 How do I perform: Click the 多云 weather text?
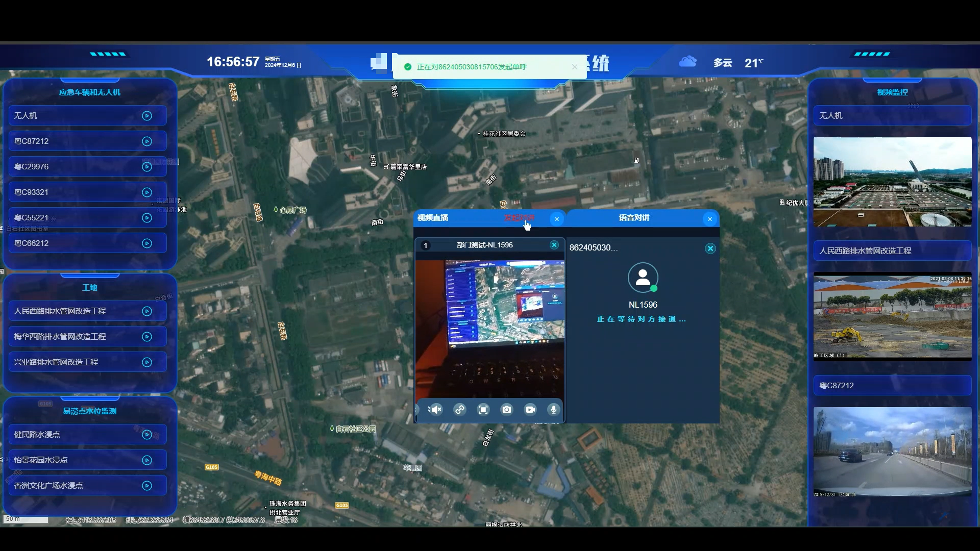pyautogui.click(x=723, y=63)
